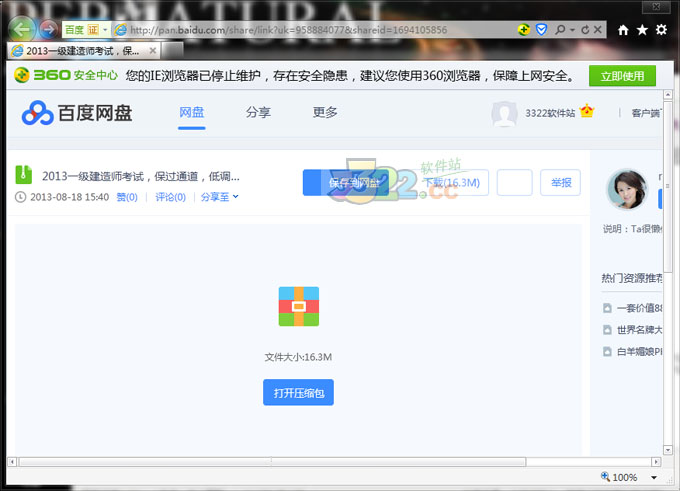Open a new blank browser tab
This screenshot has height=491, width=680.
(172, 51)
